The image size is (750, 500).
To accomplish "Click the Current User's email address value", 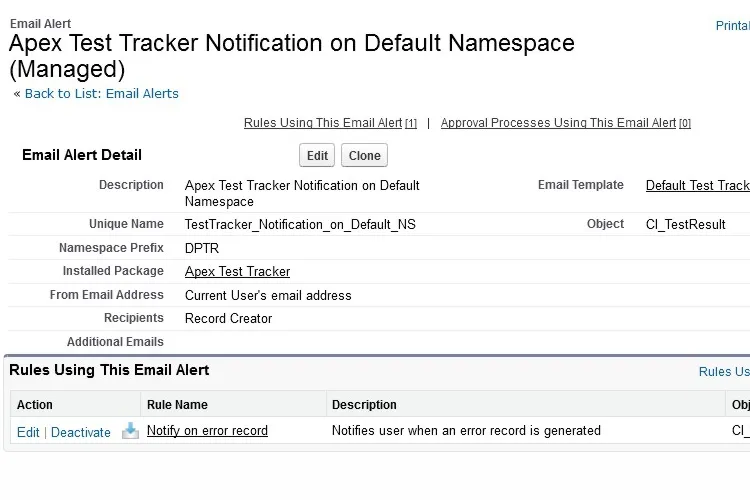I will point(268,296).
